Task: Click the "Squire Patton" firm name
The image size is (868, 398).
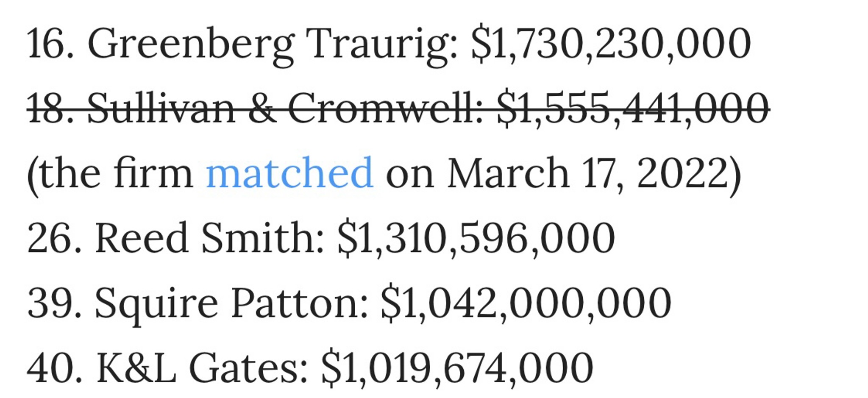Action: click(x=231, y=303)
